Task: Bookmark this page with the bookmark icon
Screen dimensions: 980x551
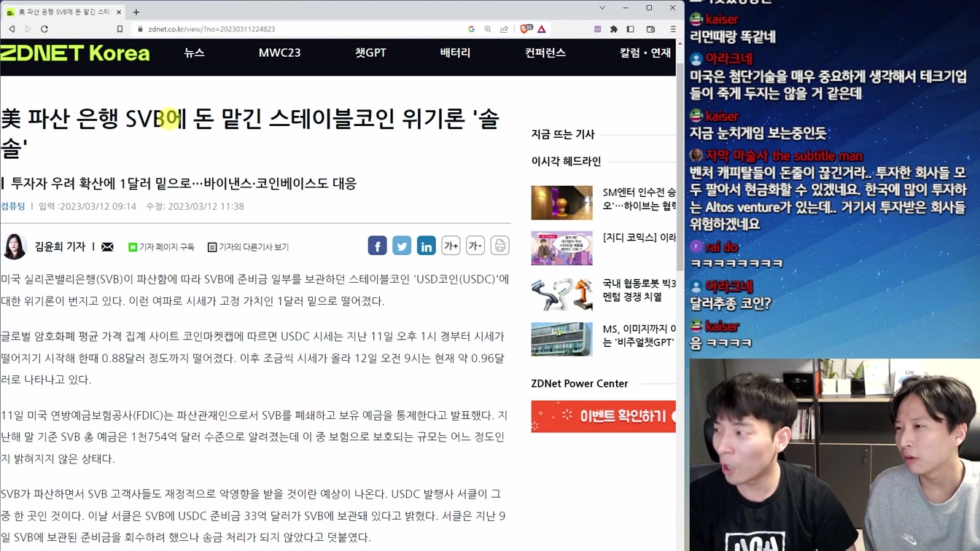Action: click(x=120, y=29)
